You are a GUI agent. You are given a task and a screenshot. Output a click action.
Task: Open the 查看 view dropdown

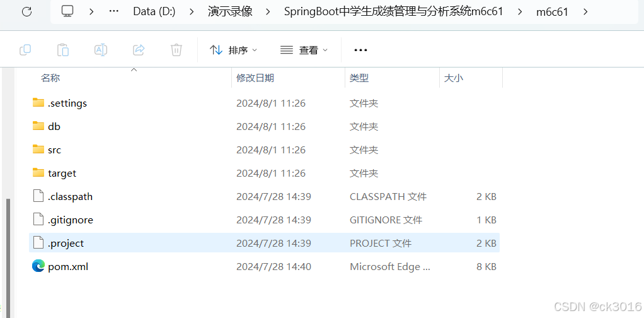[304, 50]
